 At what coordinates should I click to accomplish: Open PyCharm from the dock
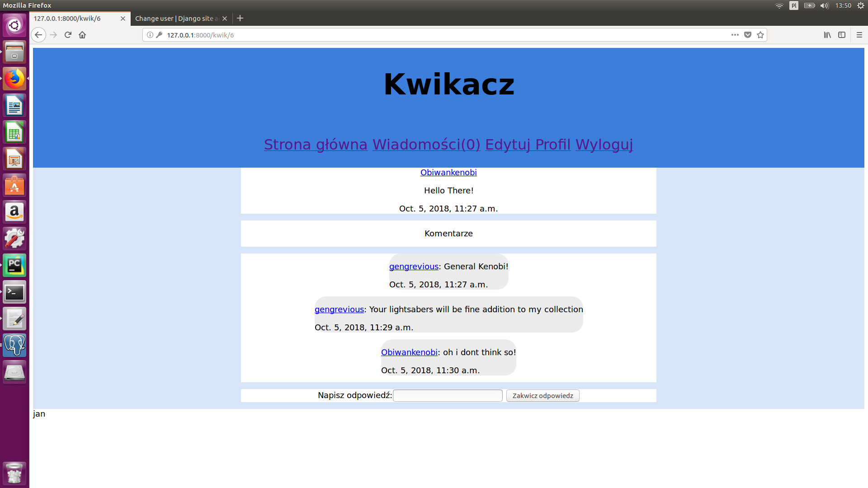click(14, 265)
